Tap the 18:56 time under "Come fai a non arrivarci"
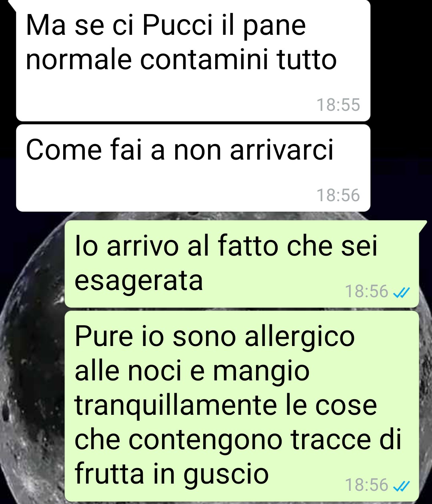 pos(338,196)
